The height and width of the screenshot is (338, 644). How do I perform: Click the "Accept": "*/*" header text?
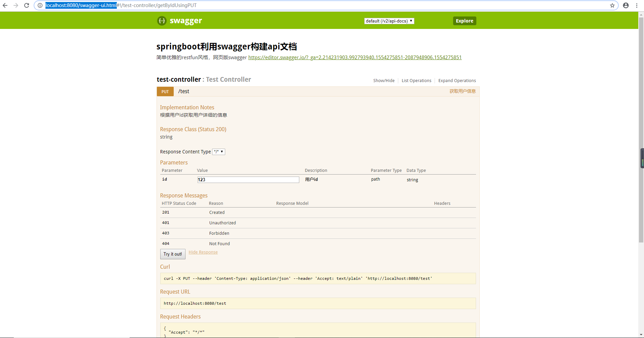(x=187, y=332)
